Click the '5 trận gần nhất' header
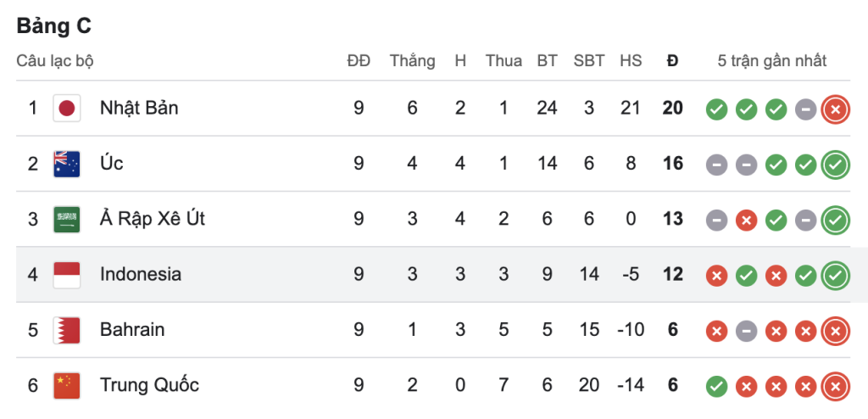 coord(772,61)
